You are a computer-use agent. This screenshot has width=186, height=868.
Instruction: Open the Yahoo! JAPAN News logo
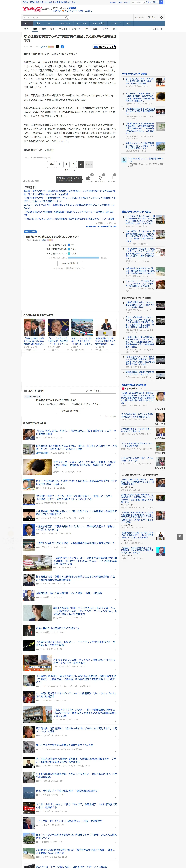tap(37, 9)
